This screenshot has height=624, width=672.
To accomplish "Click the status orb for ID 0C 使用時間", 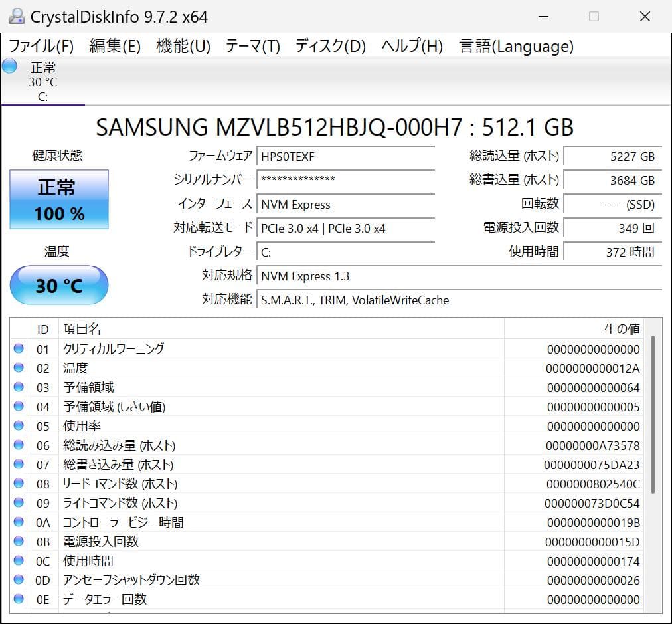I will [19, 560].
